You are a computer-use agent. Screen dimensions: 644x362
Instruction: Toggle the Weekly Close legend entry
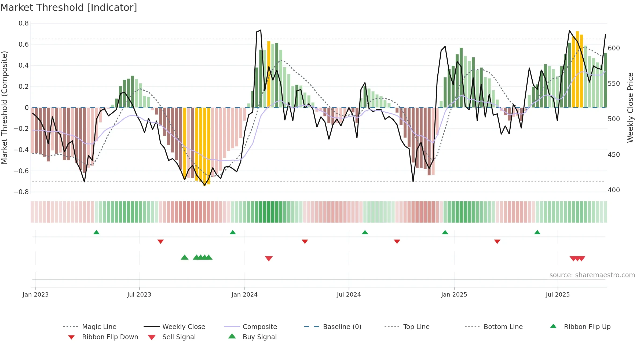coord(174,327)
